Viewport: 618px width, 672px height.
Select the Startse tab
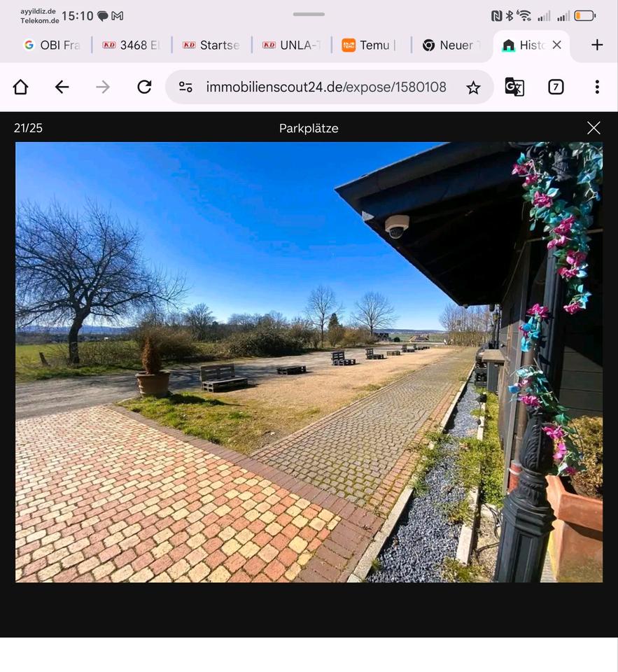211,45
